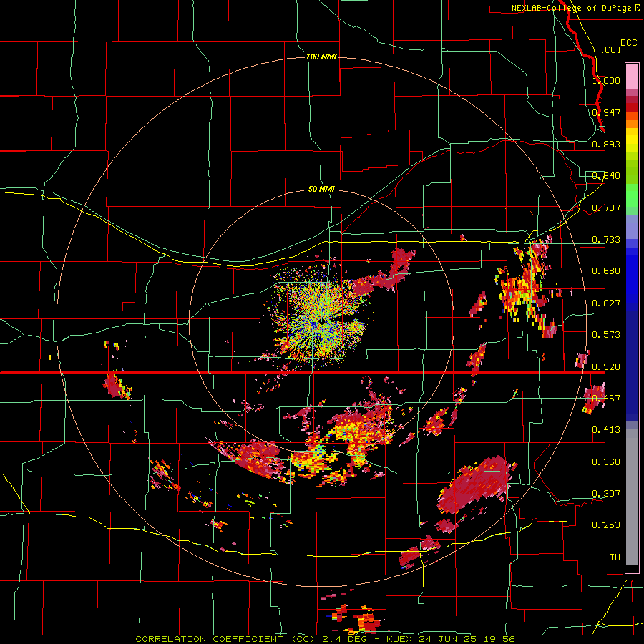
Task: Click the 0.893 color scale value
Action: tap(606, 144)
